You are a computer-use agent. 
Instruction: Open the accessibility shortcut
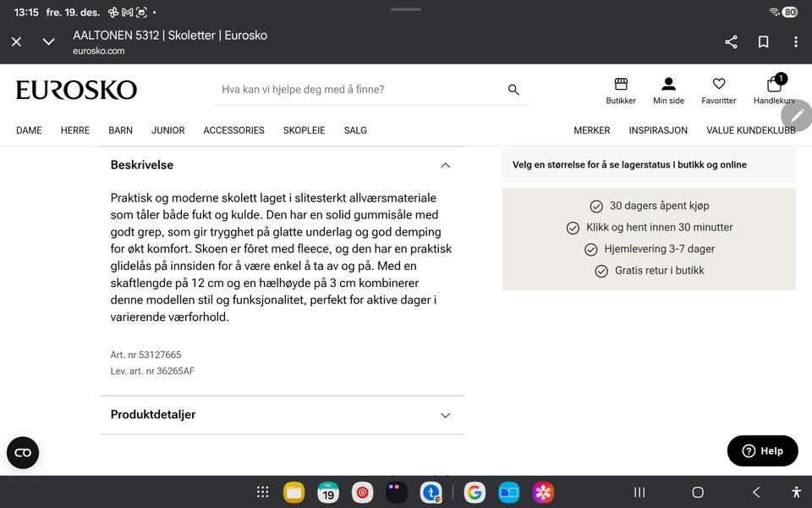(797, 492)
